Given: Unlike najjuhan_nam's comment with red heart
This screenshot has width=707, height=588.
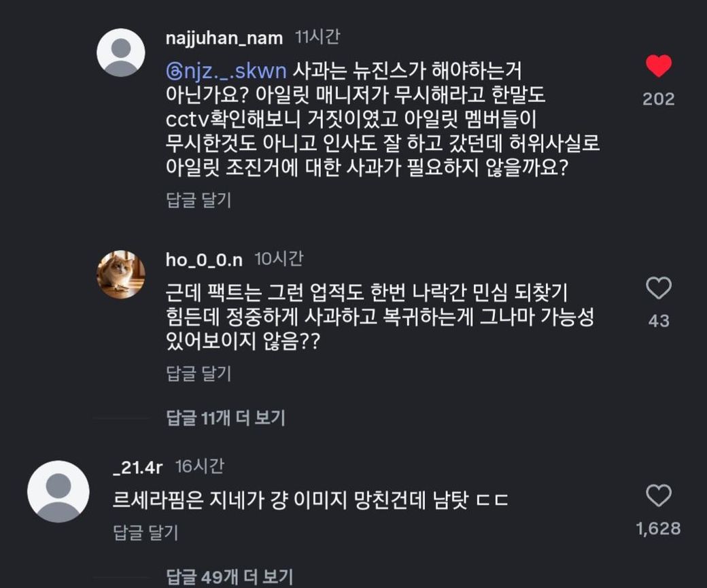Looking at the screenshot, I should click(x=658, y=67).
